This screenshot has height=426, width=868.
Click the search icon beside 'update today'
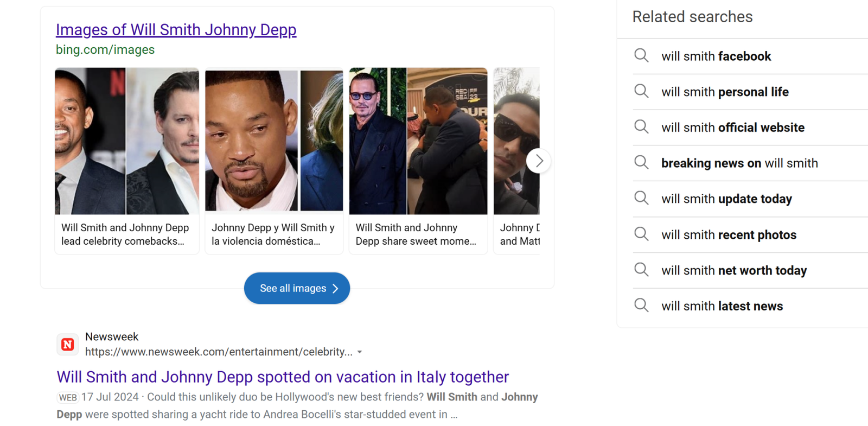click(641, 199)
